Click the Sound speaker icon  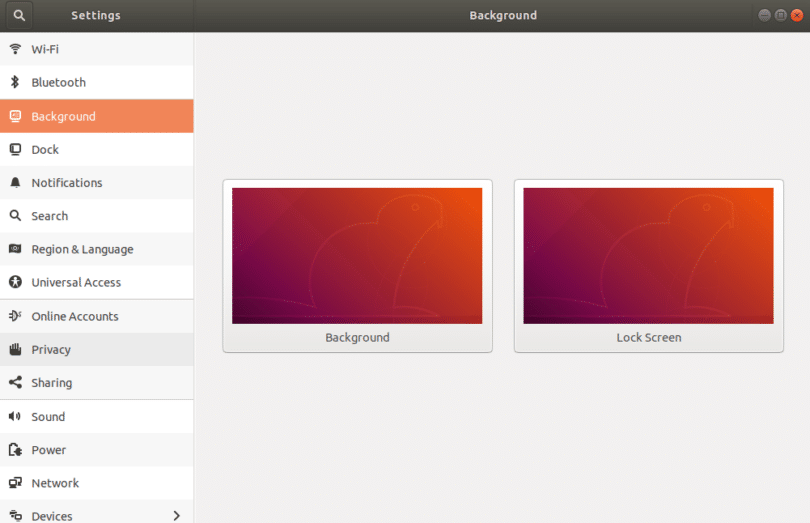pos(15,416)
